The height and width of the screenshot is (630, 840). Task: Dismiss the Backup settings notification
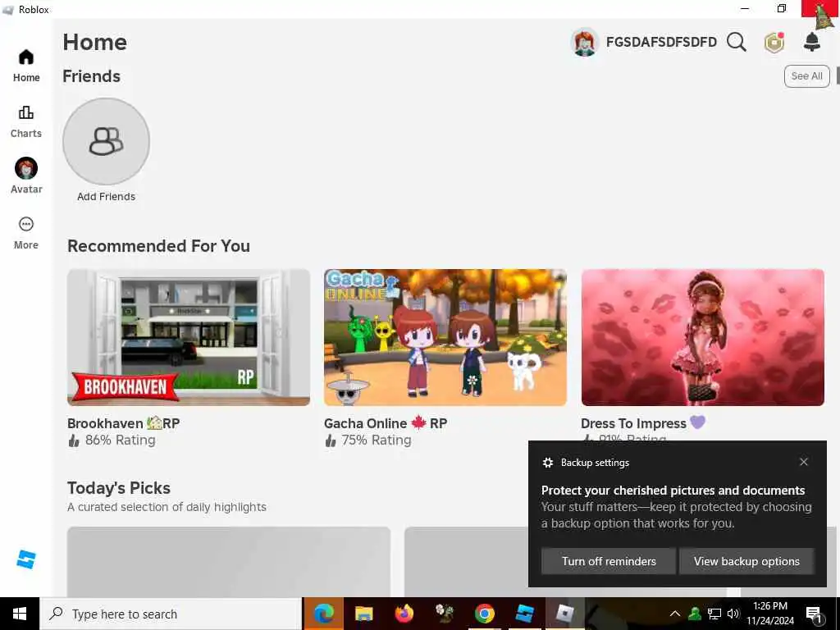(x=804, y=462)
